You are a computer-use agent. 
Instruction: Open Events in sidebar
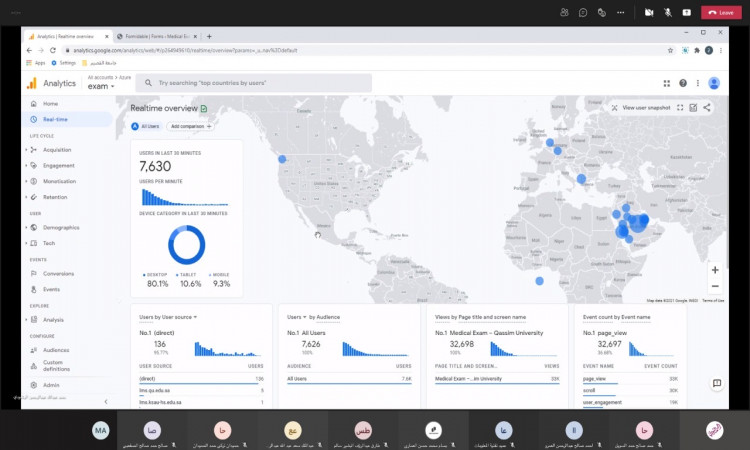[51, 290]
